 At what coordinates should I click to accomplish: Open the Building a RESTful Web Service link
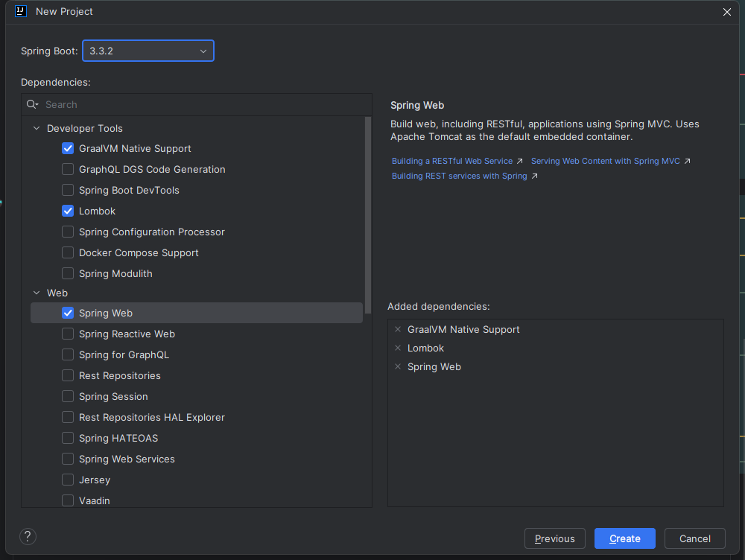[452, 161]
